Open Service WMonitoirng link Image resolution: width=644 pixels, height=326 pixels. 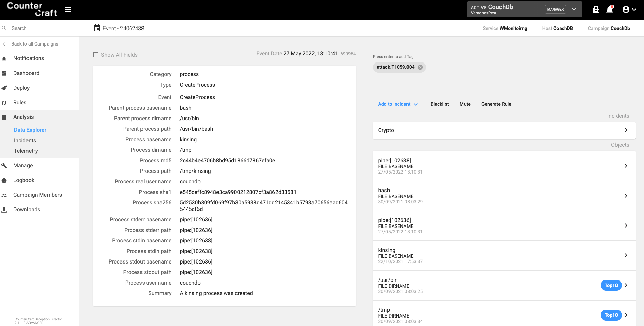505,28
